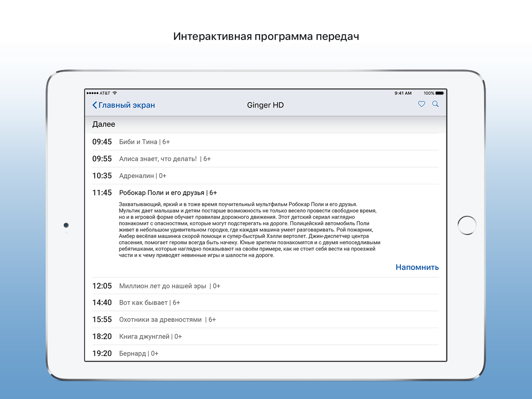Go back to Главный экран
Image resolution: width=532 pixels, height=399 pixels.
point(127,105)
